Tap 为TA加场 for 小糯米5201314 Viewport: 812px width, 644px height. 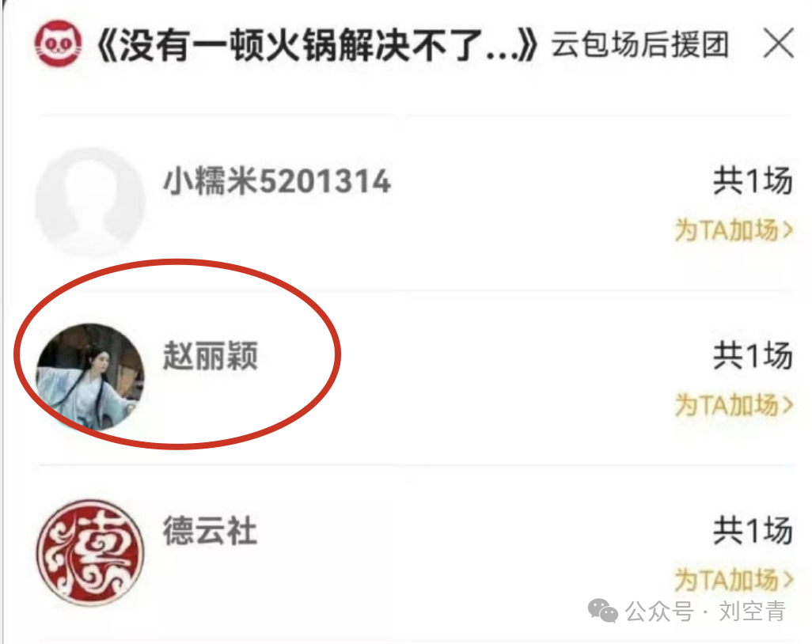(734, 230)
